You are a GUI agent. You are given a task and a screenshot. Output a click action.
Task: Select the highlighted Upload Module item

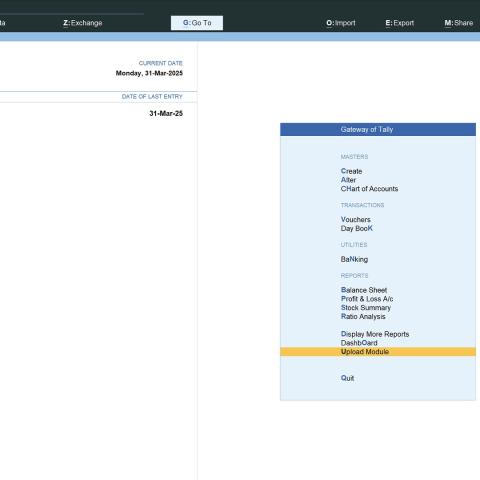378,352
